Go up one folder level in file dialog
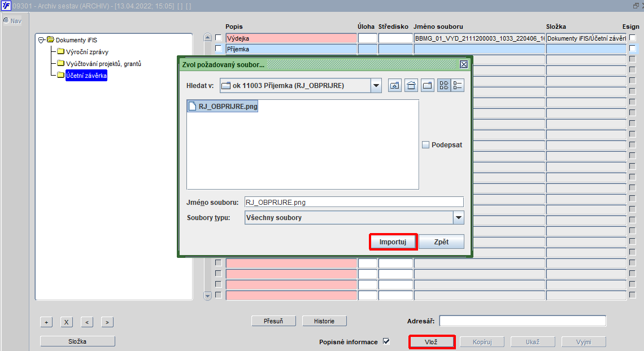The height and width of the screenshot is (351, 644). tap(395, 85)
